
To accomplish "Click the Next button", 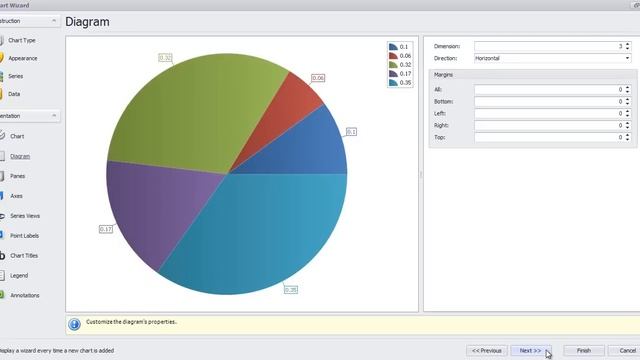I will (x=530, y=351).
